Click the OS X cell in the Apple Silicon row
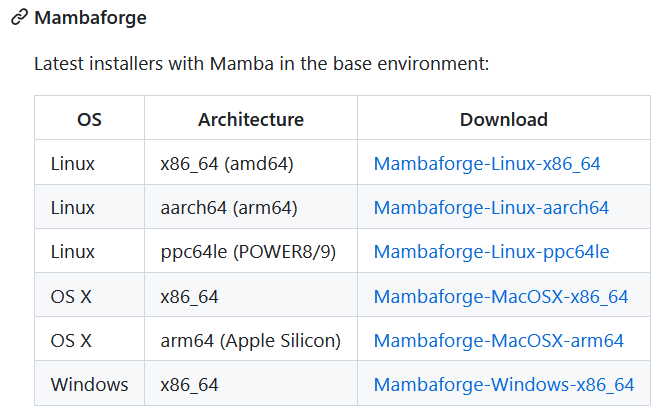 (71, 341)
